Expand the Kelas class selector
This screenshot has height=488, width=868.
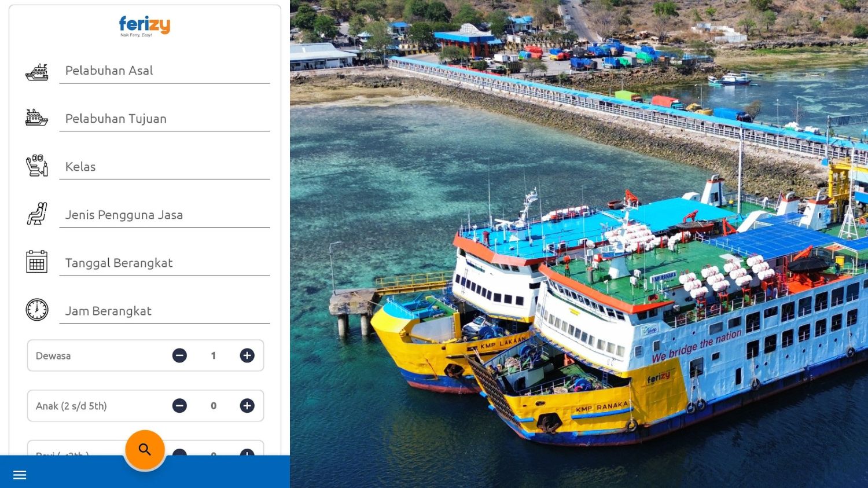(164, 167)
